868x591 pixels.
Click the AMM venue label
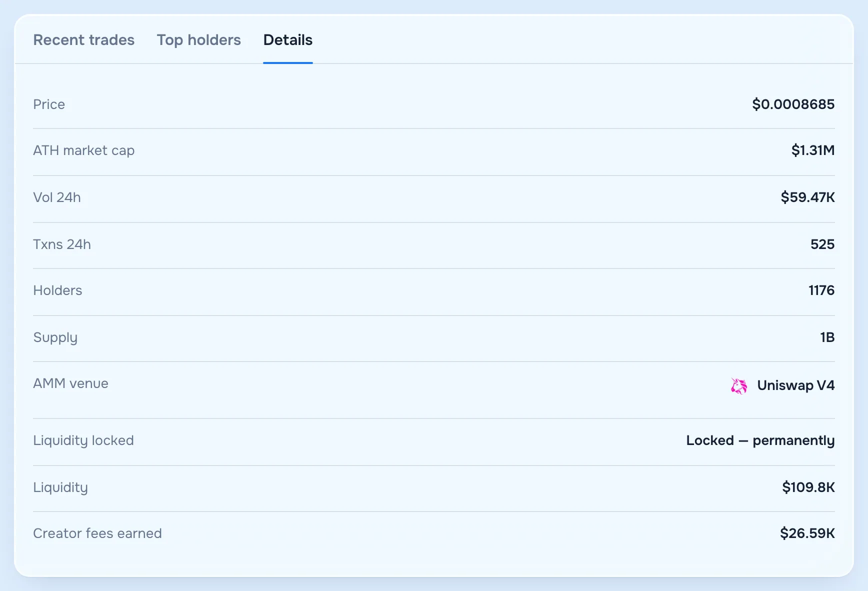click(x=70, y=383)
